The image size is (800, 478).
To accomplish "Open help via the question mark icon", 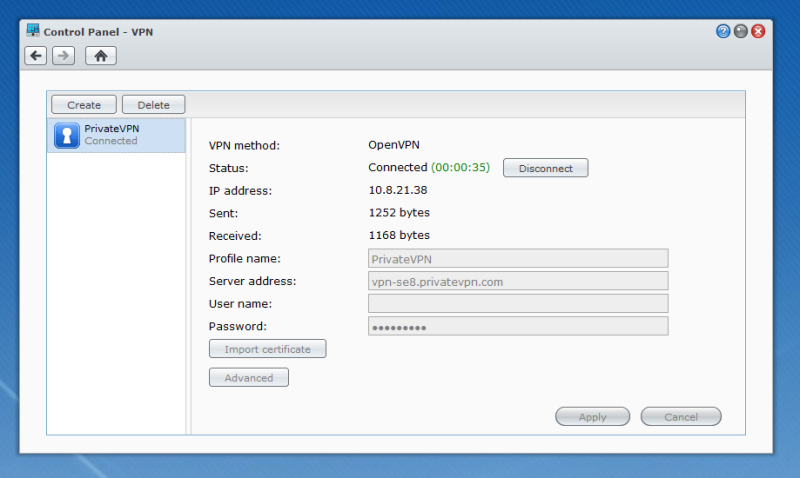I will [x=723, y=32].
